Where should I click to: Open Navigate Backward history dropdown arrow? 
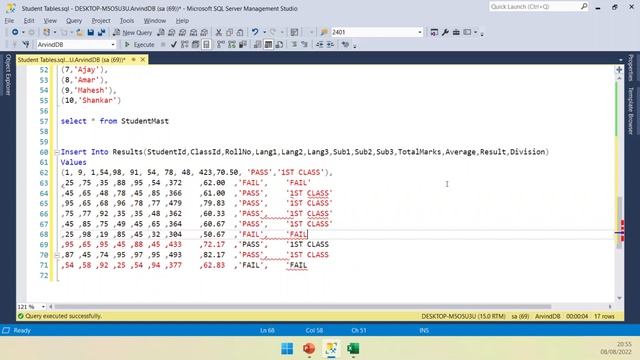[23, 32]
